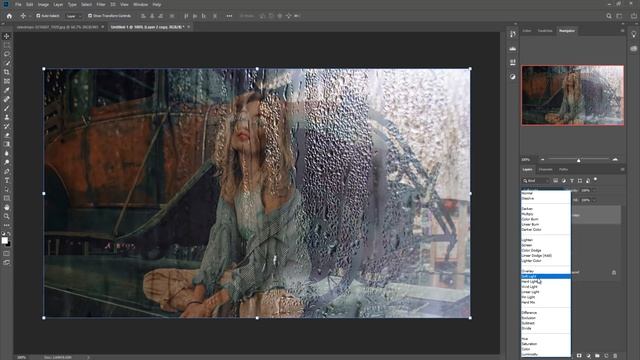
Task: Click the Navigator zoom slider handle
Action: point(578,160)
